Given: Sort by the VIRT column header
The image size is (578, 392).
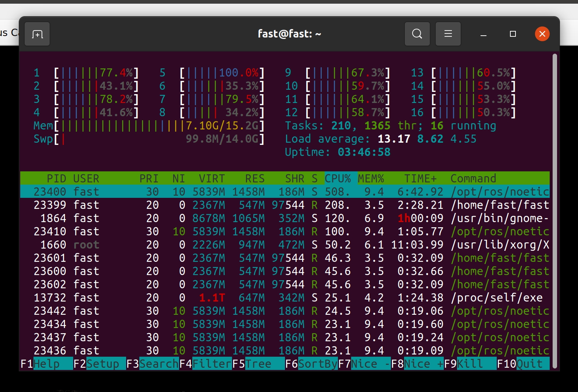Looking at the screenshot, I should click(212, 178).
